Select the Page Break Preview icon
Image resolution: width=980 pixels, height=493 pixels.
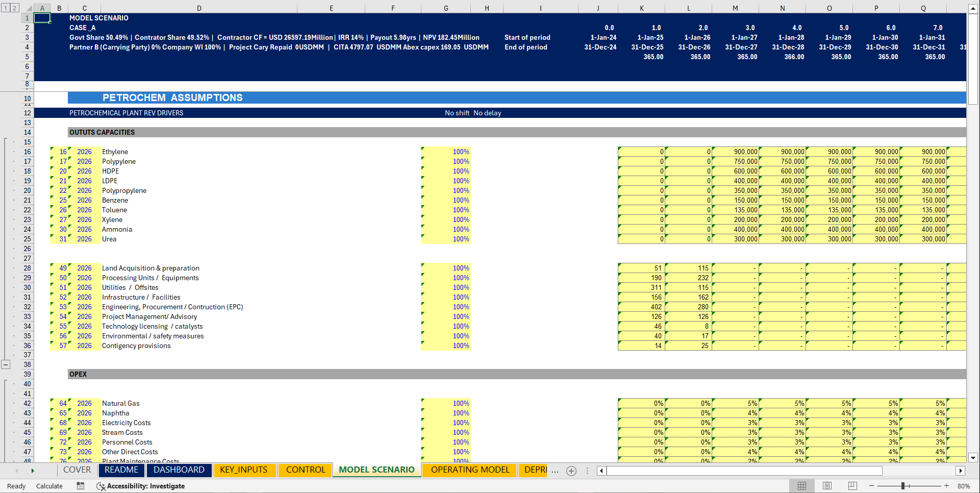coord(852,486)
